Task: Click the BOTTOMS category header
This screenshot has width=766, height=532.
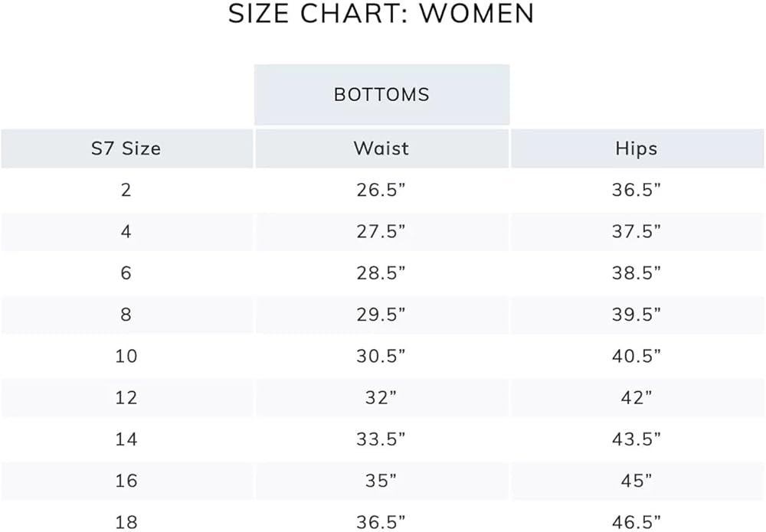Action: [x=381, y=95]
